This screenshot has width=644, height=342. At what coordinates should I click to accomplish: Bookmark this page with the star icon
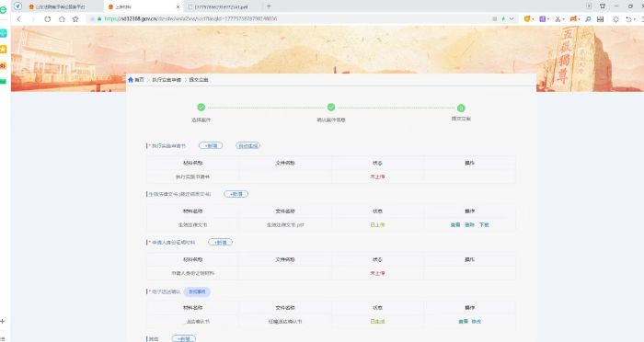coord(75,19)
